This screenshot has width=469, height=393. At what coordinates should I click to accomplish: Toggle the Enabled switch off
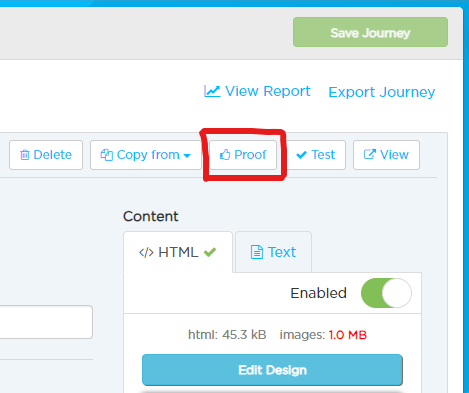click(386, 293)
